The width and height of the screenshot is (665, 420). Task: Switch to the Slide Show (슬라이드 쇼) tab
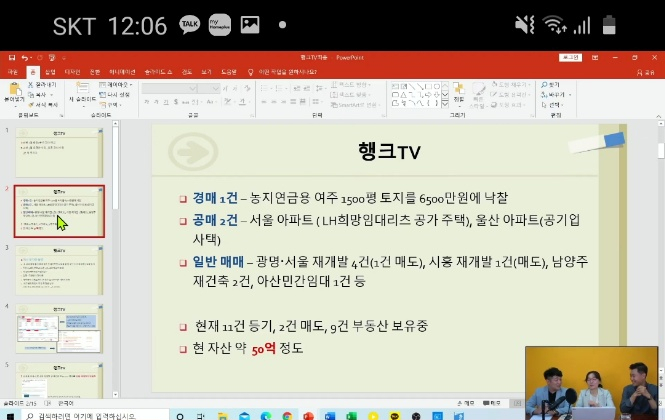click(158, 72)
